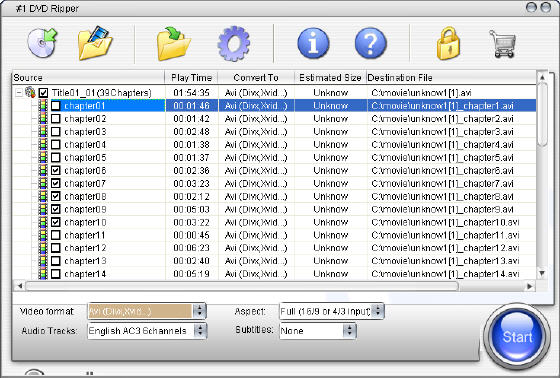Click the vertical scrollbar thumb
Image resolution: width=560 pixels, height=378 pixels.
542,114
